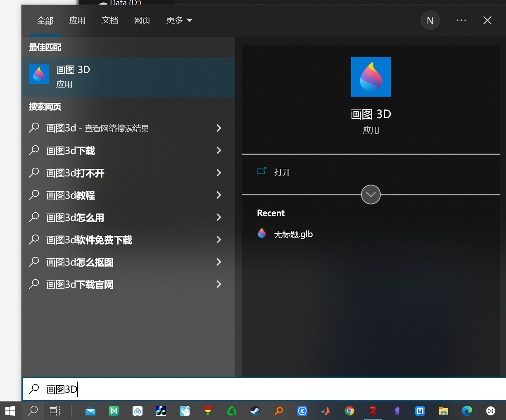Switch to the 全部 tab

(45, 21)
